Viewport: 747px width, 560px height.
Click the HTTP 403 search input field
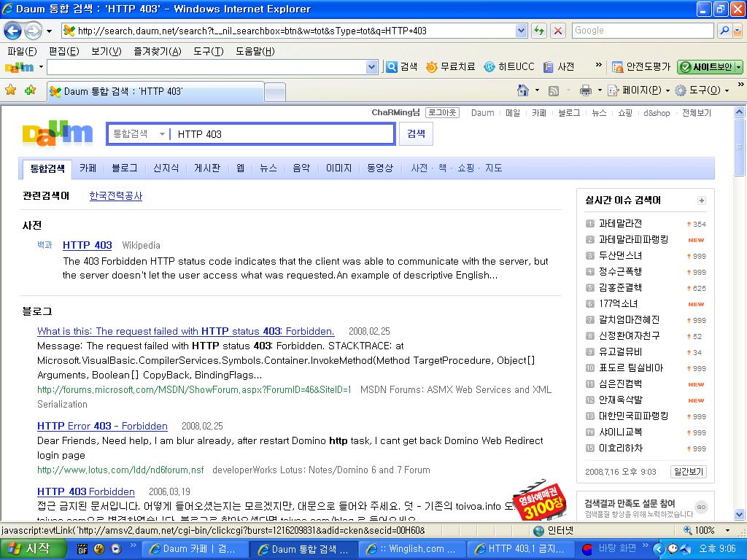pyautogui.click(x=282, y=134)
